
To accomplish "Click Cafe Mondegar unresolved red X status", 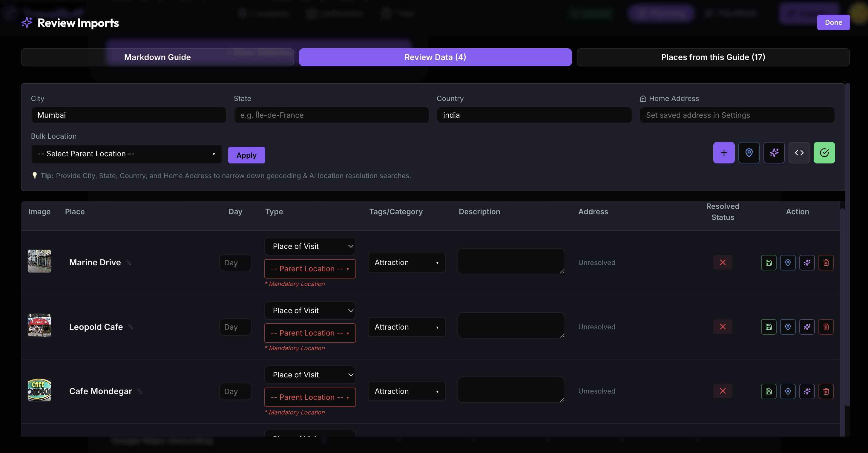I will coord(723,391).
